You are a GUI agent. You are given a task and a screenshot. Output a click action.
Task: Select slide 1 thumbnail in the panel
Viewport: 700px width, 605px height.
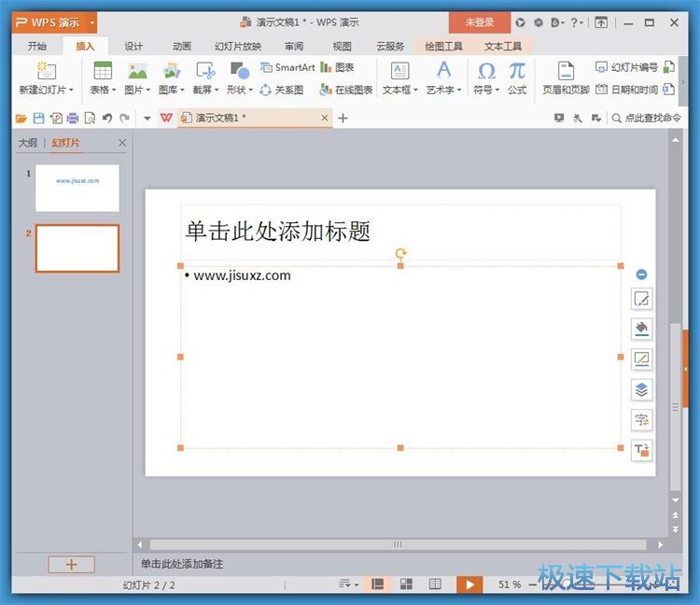77,188
